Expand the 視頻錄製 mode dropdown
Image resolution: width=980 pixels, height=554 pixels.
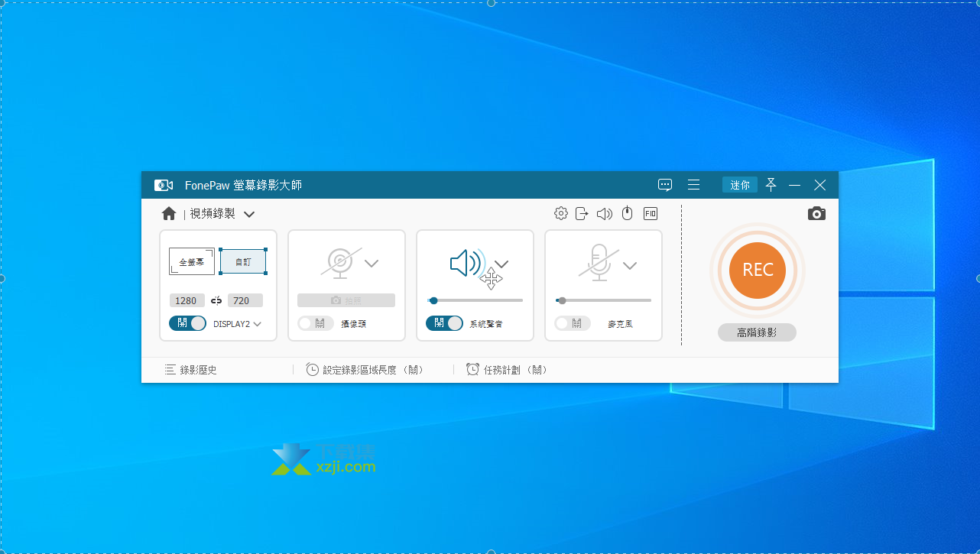249,215
